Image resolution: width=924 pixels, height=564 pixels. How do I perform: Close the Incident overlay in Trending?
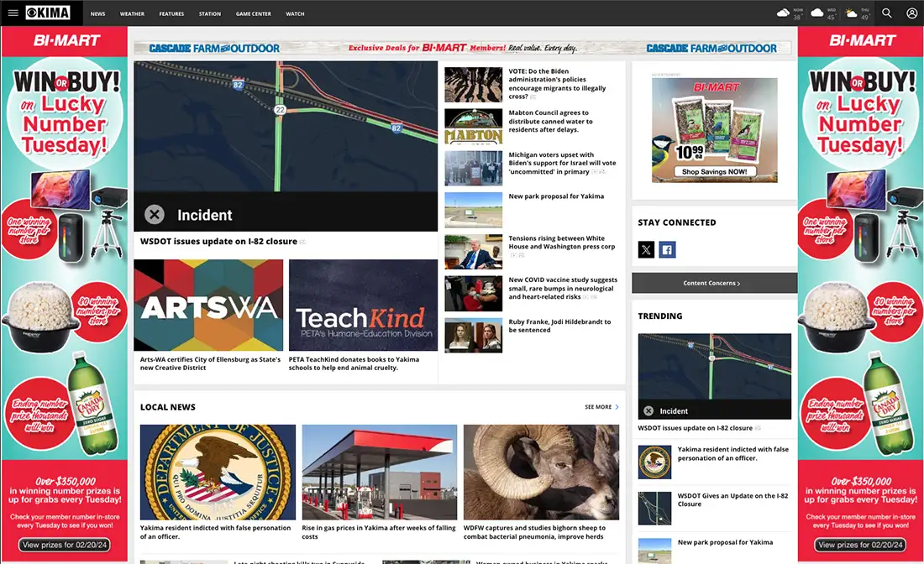648,411
